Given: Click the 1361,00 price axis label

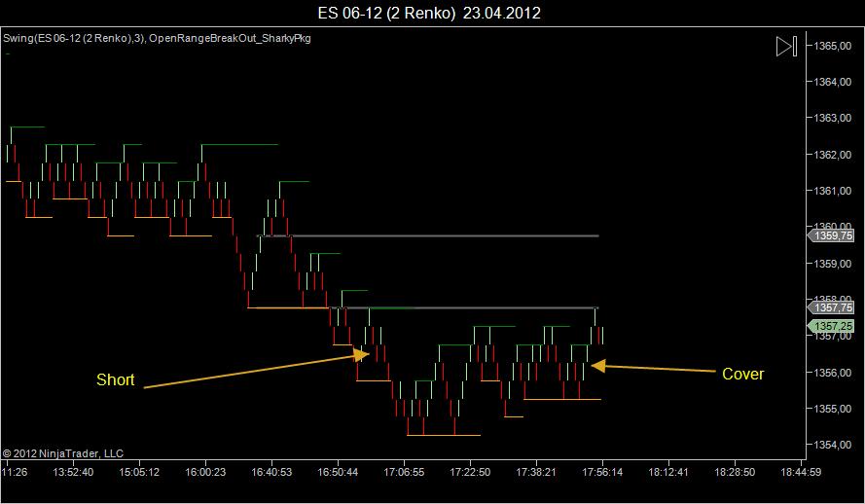Looking at the screenshot, I should (833, 191).
